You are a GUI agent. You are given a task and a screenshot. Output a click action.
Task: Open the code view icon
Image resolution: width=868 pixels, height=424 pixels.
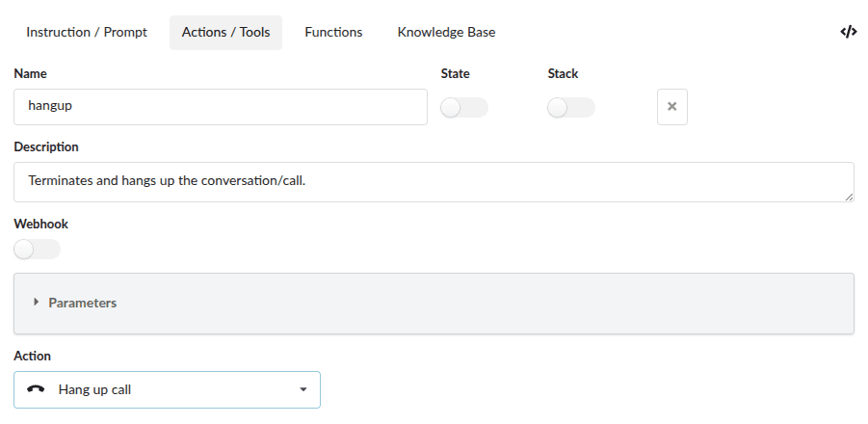click(848, 32)
